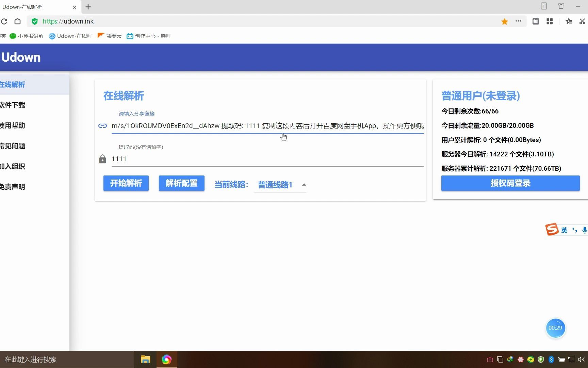Open the extensions grid icon
Screen dimensions: 588x368
coord(550,21)
